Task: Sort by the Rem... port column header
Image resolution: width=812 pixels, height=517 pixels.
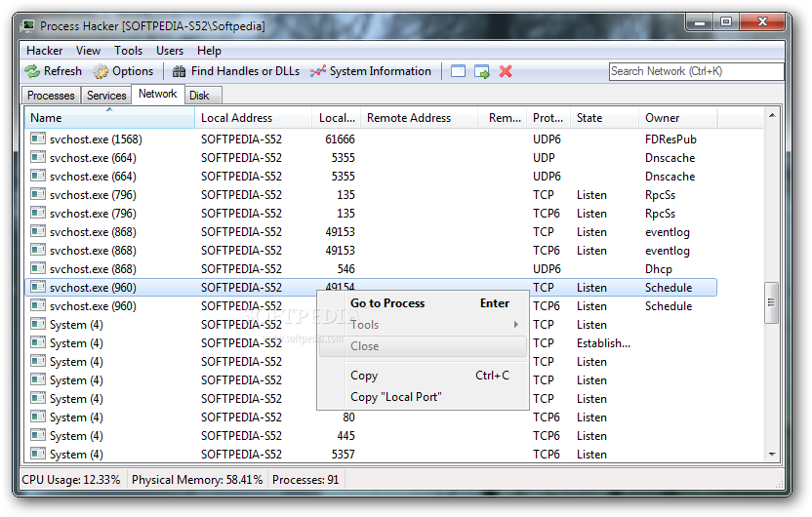Action: [x=502, y=118]
